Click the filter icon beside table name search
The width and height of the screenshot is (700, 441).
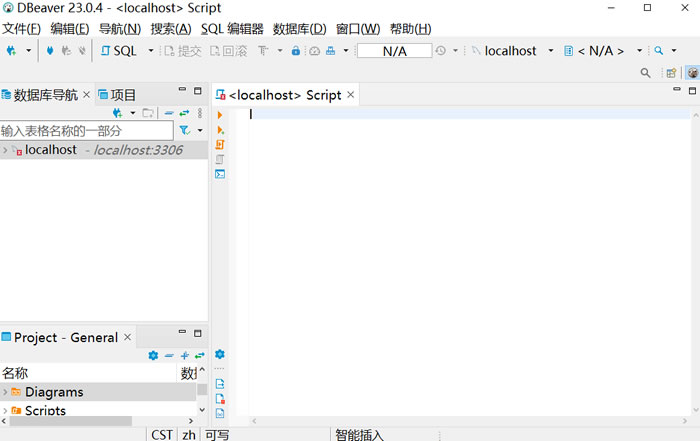[184, 131]
